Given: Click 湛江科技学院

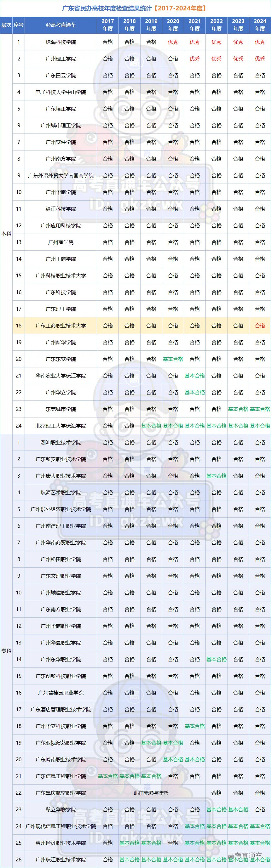Looking at the screenshot, I should (x=61, y=209).
